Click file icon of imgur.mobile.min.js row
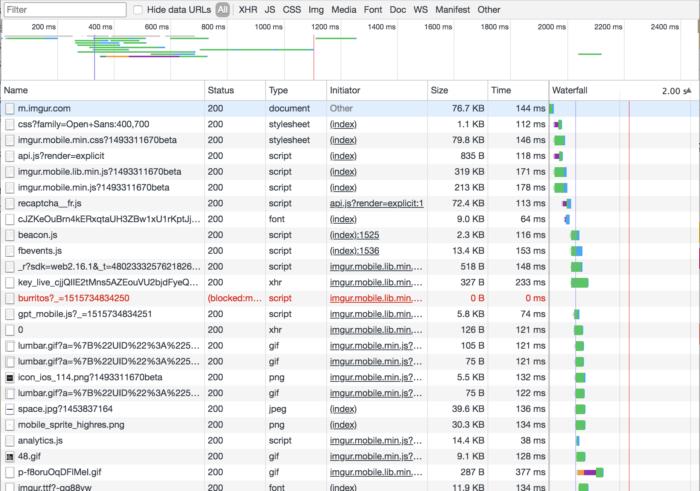This screenshot has width=700, height=491. pyautogui.click(x=10, y=187)
